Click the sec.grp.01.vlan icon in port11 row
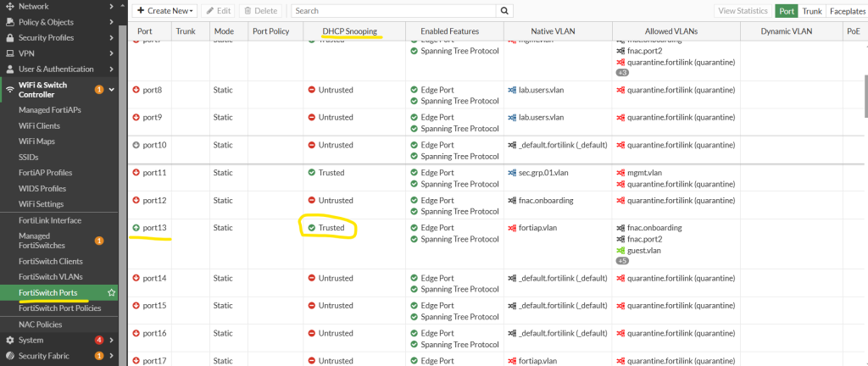 point(512,173)
